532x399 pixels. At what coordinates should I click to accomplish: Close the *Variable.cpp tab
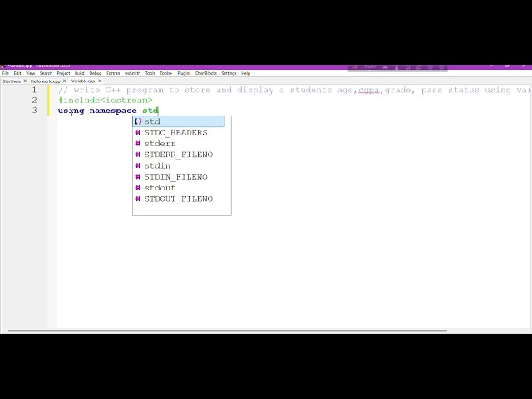[100, 81]
